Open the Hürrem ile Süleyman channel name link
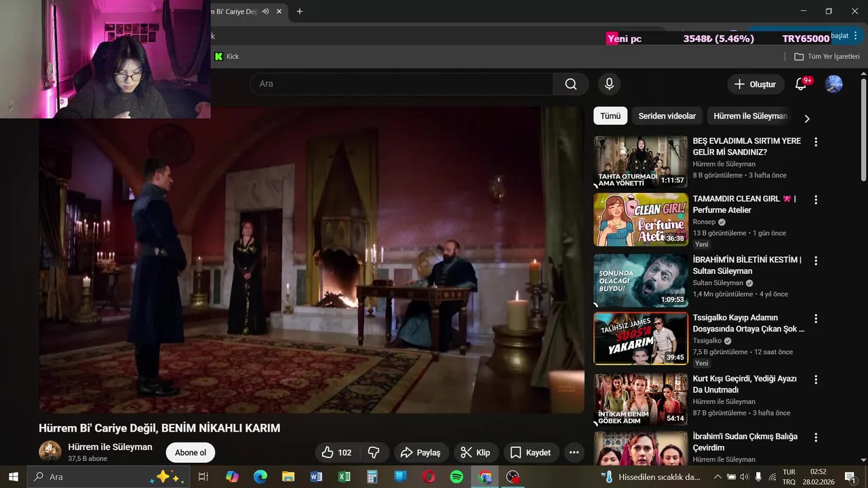 click(110, 447)
